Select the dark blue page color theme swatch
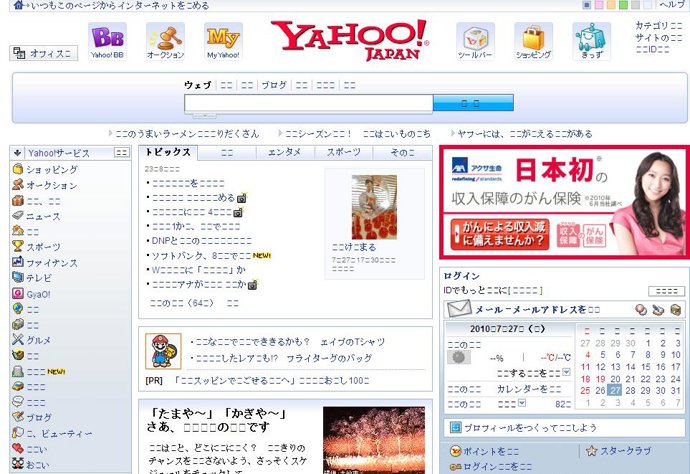Viewport: 690px width, 474px height. tap(587, 5)
